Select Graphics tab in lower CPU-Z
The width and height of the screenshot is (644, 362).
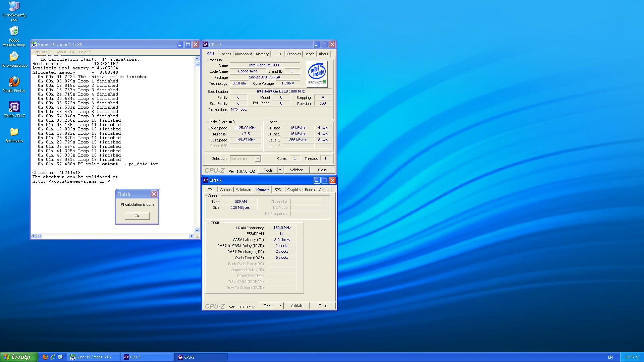click(x=294, y=190)
